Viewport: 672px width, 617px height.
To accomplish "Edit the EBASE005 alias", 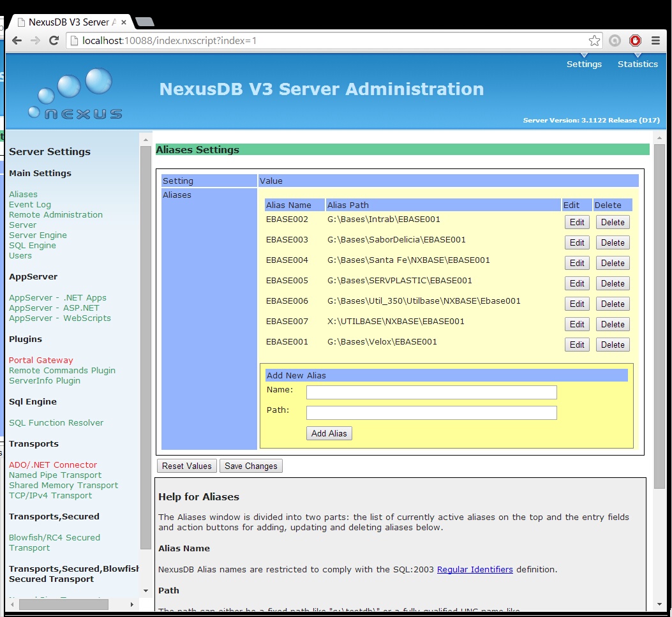I will [x=577, y=284].
